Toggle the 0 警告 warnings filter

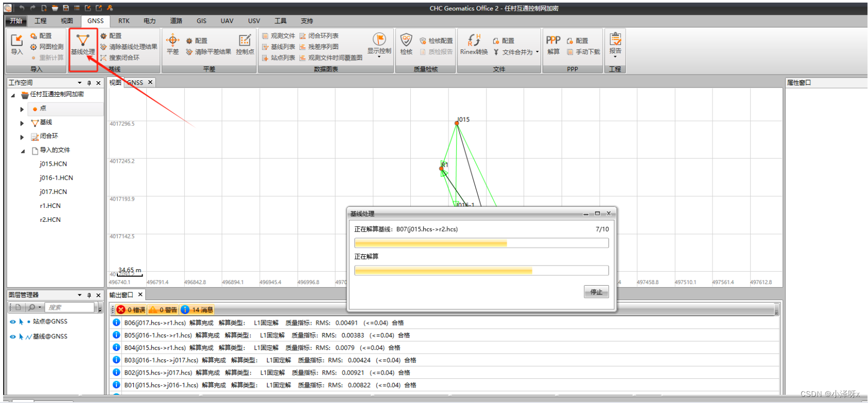pos(163,310)
